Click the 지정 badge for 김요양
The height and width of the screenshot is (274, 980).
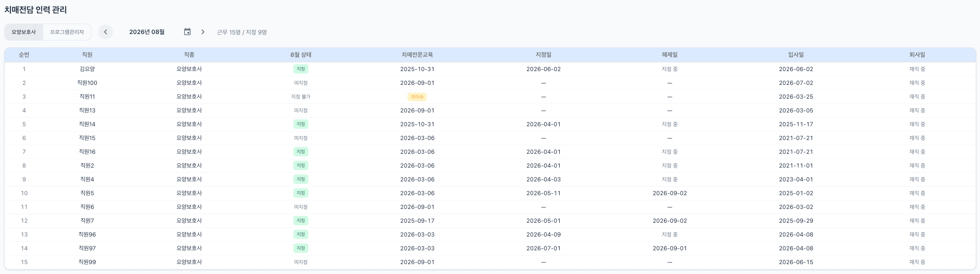[x=301, y=69]
